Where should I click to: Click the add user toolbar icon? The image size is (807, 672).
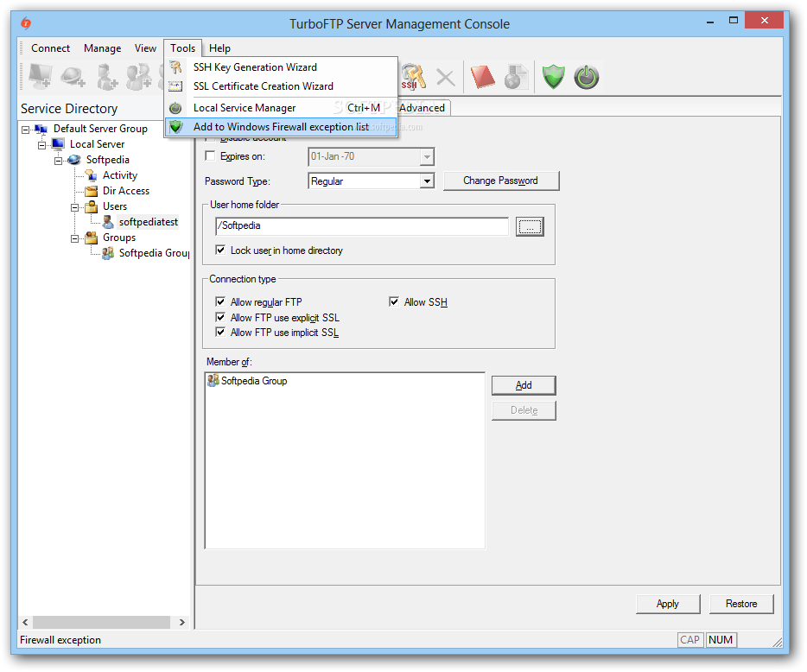click(106, 76)
